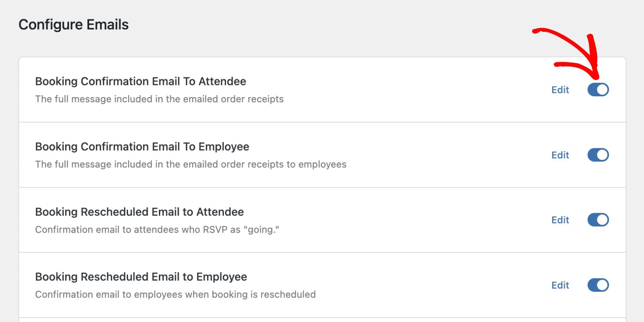644x322 pixels.
Task: Select the Booking Confirmation Email To Attendee title
Action: 140,81
